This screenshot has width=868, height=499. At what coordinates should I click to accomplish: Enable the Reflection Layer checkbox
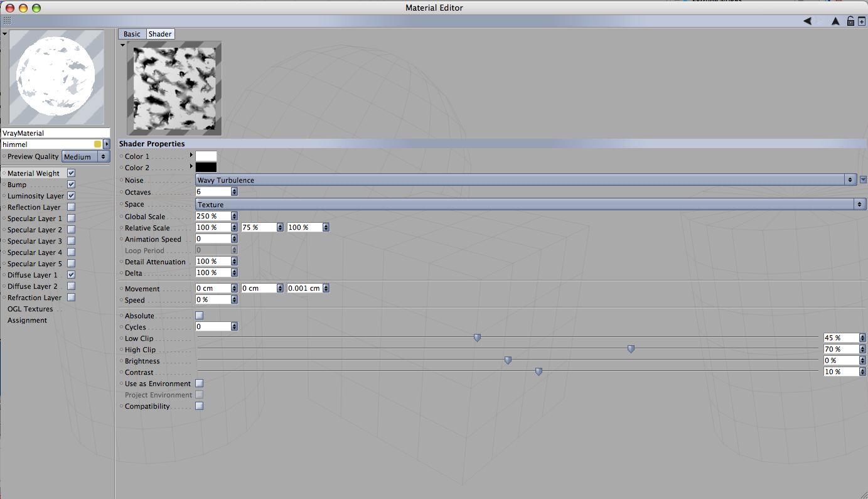[71, 207]
